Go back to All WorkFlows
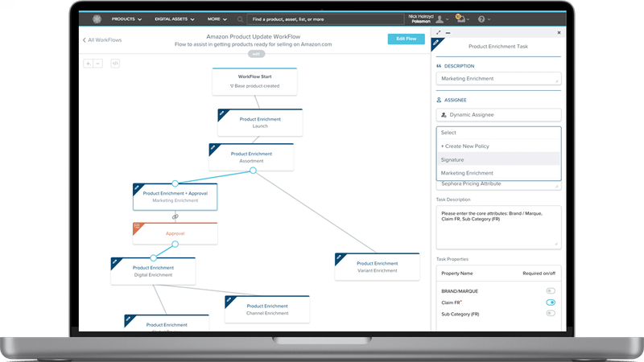 (102, 40)
